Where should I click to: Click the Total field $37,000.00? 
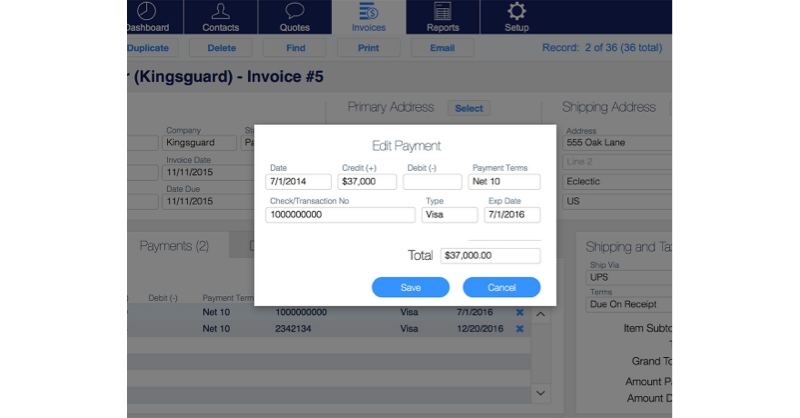[490, 256]
